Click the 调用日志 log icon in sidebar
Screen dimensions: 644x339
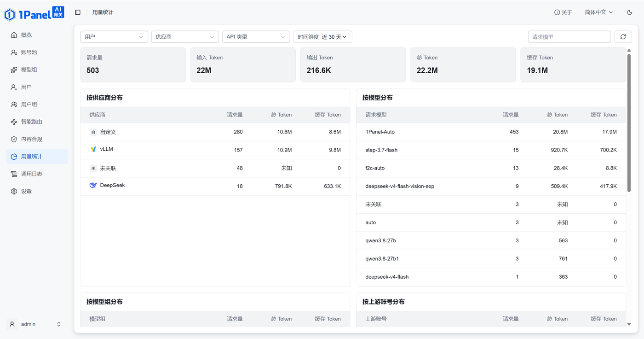[x=14, y=174]
